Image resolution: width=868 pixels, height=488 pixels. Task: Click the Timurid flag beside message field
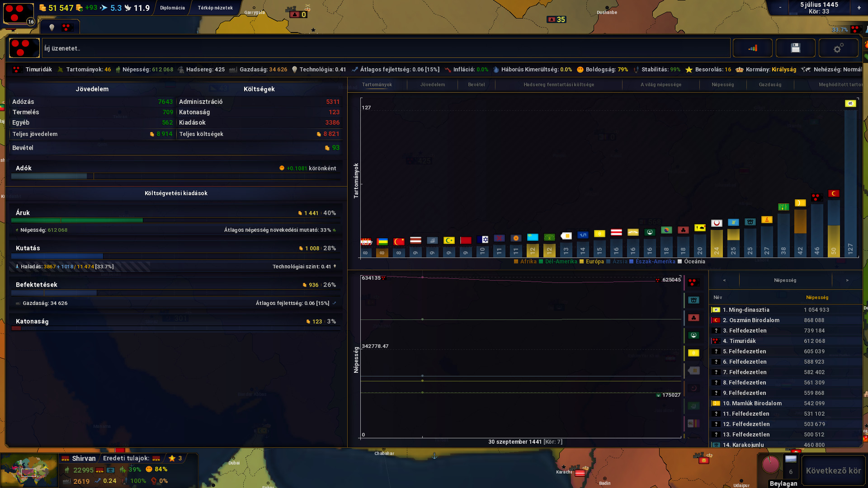24,48
